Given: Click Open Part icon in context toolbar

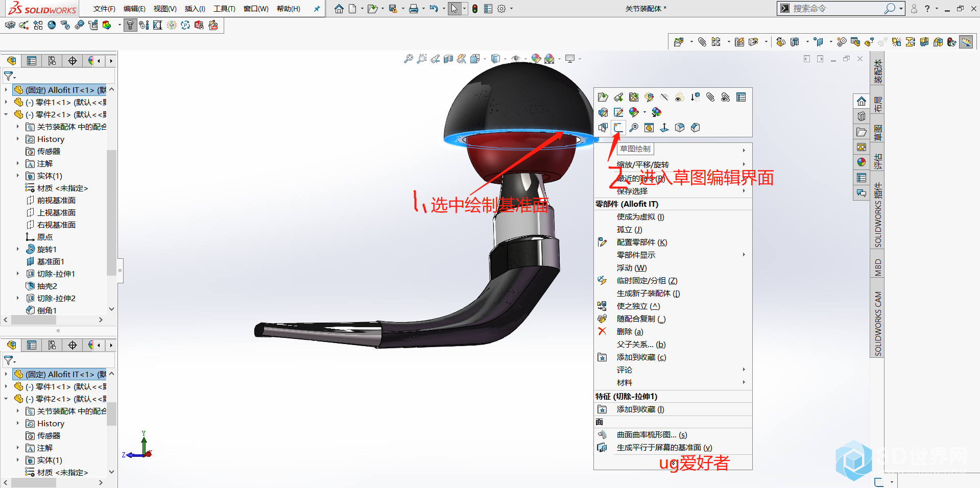Looking at the screenshot, I should click(x=603, y=97).
